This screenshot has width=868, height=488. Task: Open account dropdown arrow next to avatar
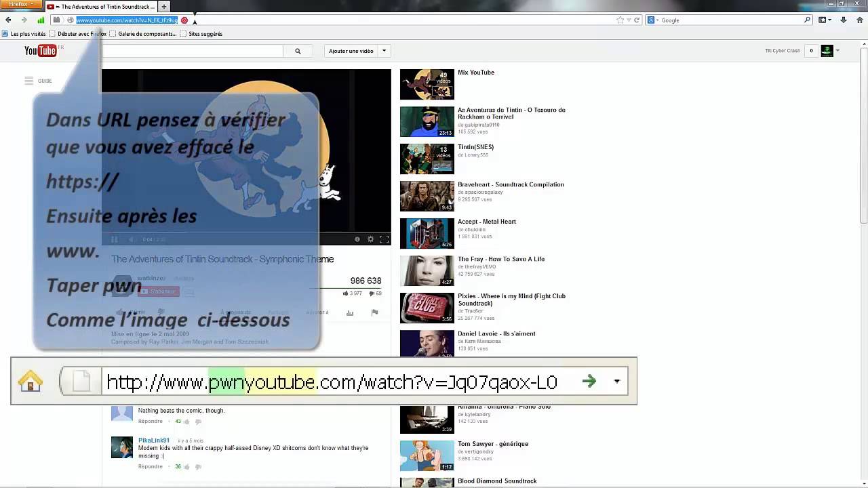pyautogui.click(x=837, y=51)
